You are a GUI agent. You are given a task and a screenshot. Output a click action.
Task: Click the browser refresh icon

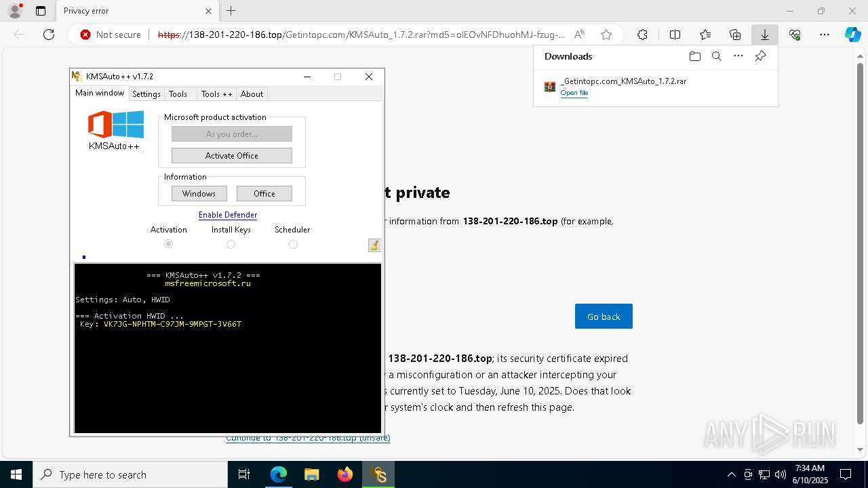click(49, 35)
